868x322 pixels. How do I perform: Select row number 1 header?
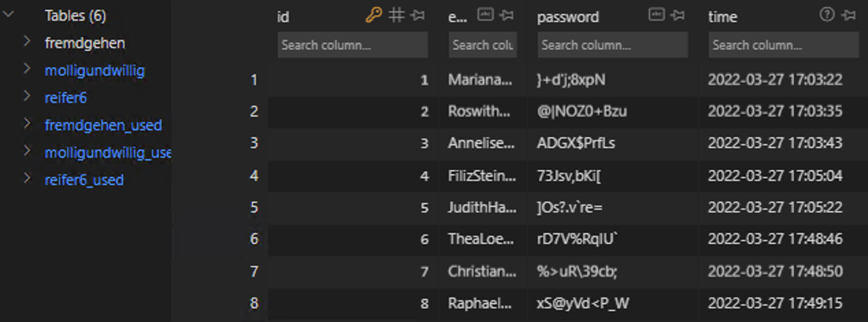(x=254, y=80)
